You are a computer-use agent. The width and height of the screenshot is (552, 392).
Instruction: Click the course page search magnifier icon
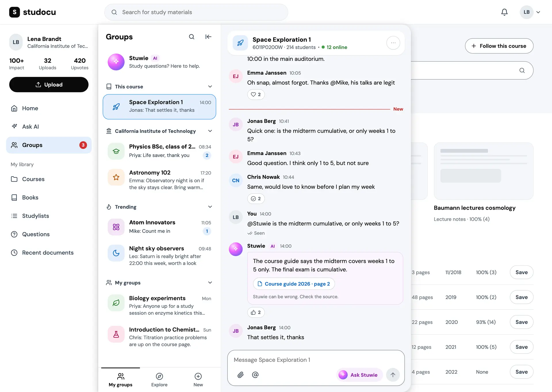pyautogui.click(x=522, y=70)
